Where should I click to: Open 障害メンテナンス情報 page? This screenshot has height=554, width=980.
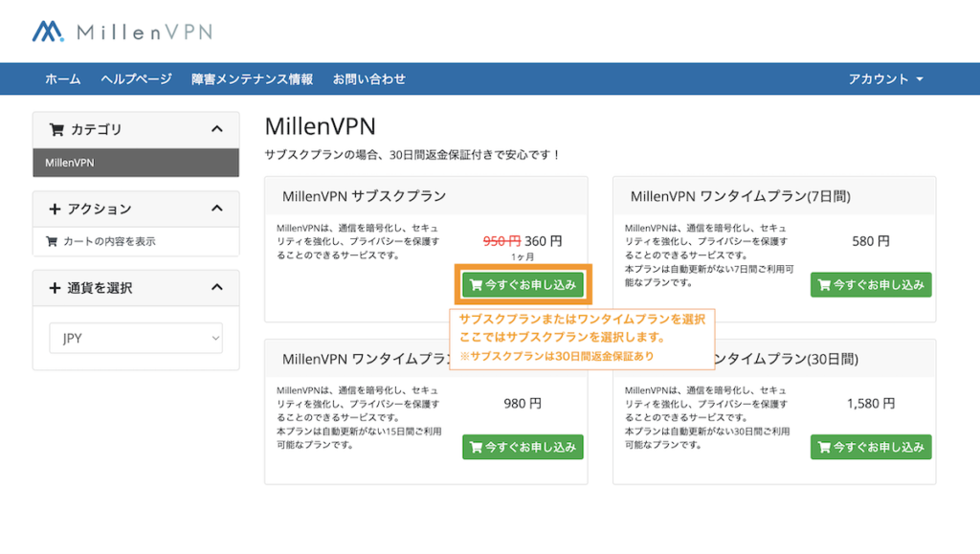[254, 78]
